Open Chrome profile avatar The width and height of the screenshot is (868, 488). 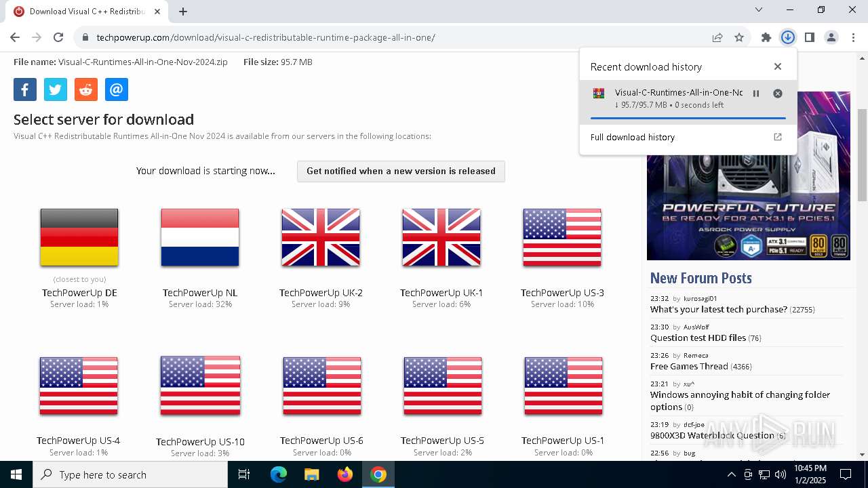point(831,37)
